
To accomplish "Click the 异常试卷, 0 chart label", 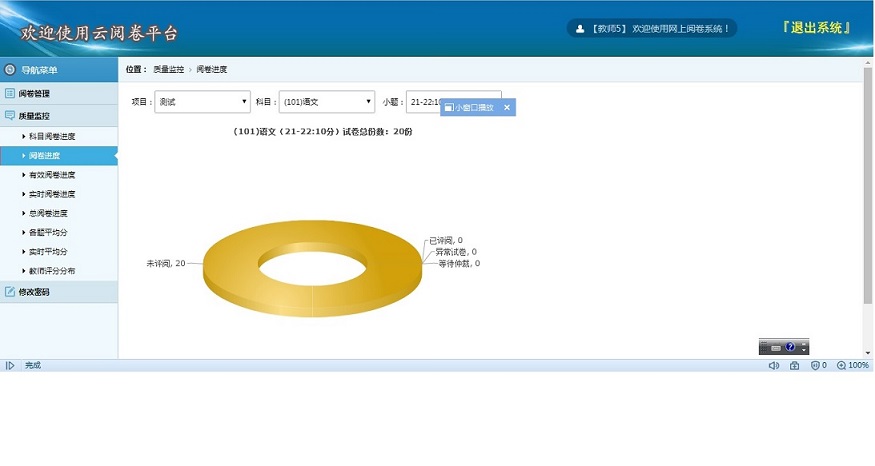I will pyautogui.click(x=456, y=252).
